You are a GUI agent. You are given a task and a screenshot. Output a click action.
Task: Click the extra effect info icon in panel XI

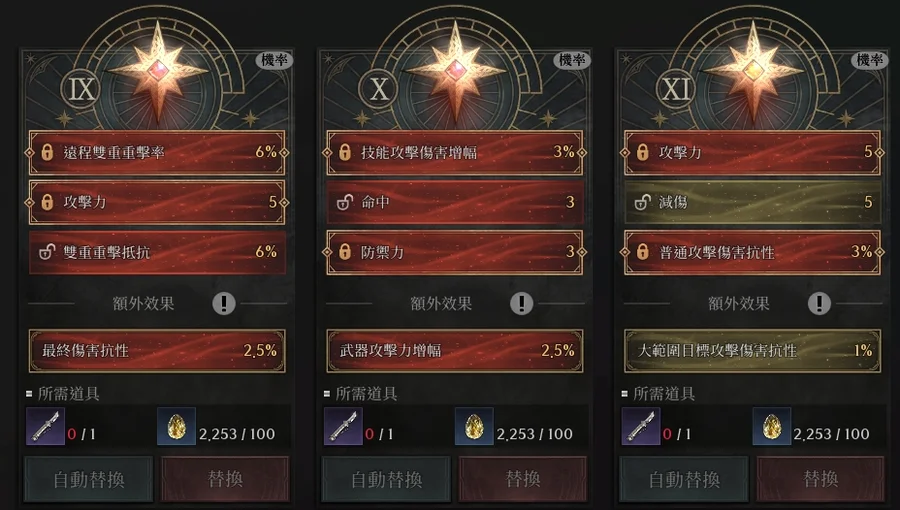[820, 303]
